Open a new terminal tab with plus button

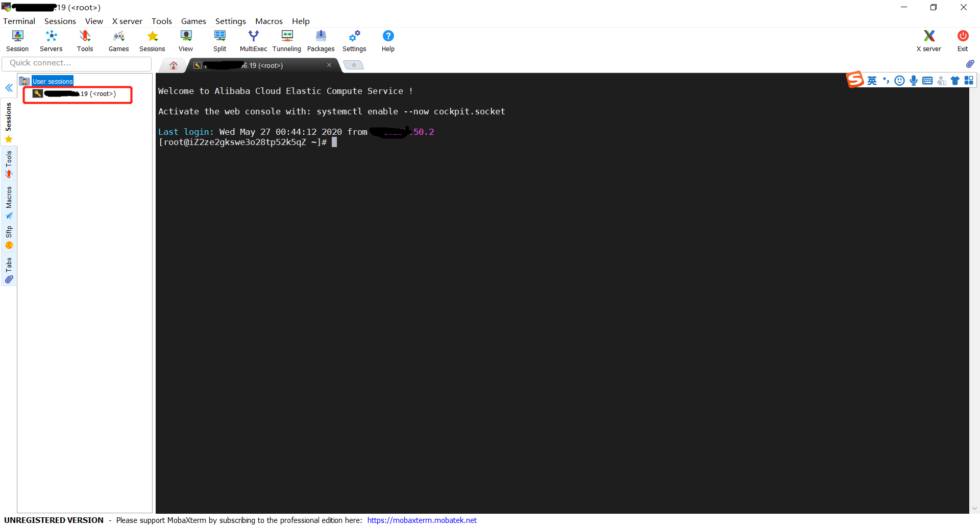pyautogui.click(x=353, y=65)
